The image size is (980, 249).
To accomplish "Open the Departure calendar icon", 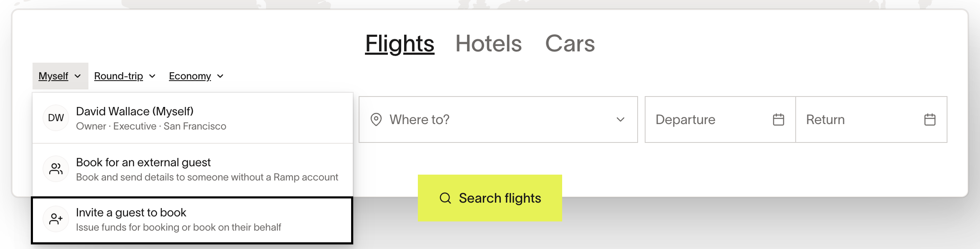I will (779, 119).
